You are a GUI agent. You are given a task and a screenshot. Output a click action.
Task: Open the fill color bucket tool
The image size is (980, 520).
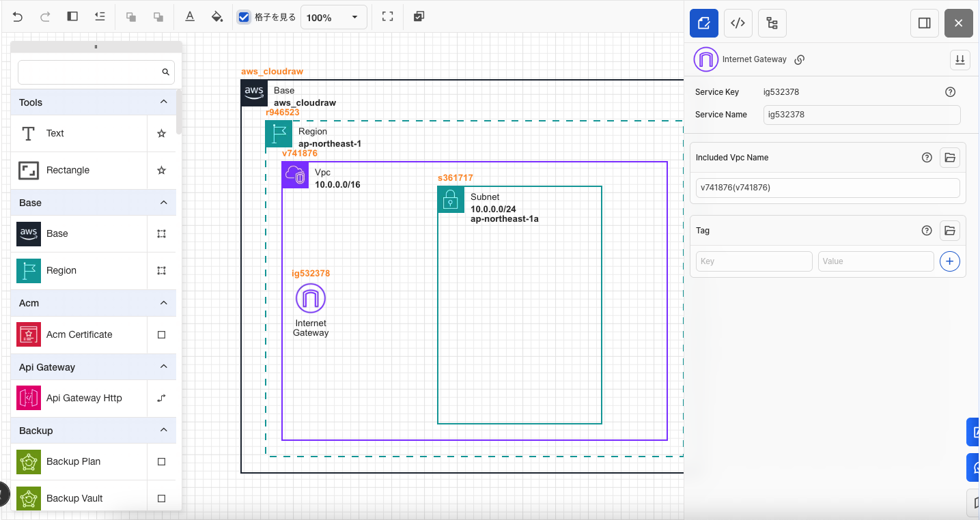click(x=217, y=17)
